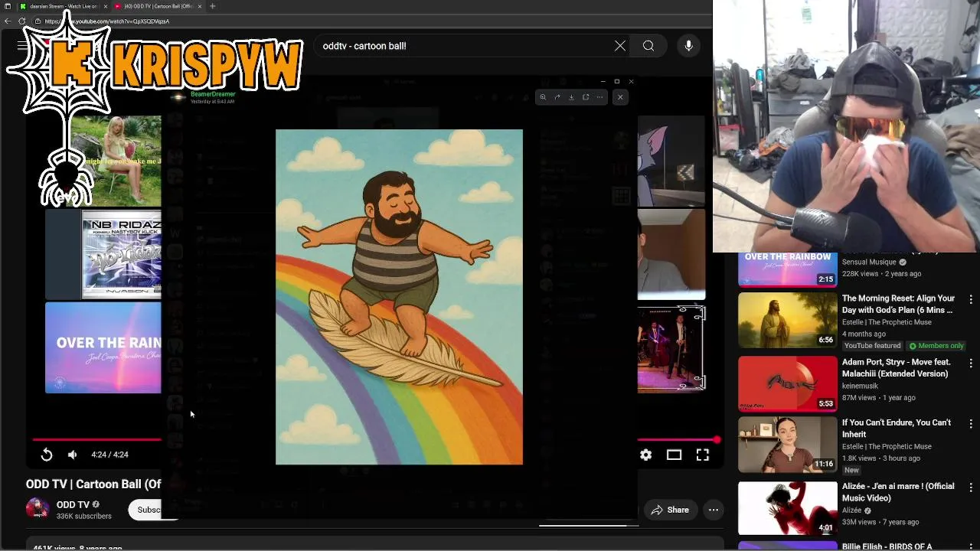Open Alizée - J'en ai marre title
980x551 pixels.
click(x=898, y=492)
